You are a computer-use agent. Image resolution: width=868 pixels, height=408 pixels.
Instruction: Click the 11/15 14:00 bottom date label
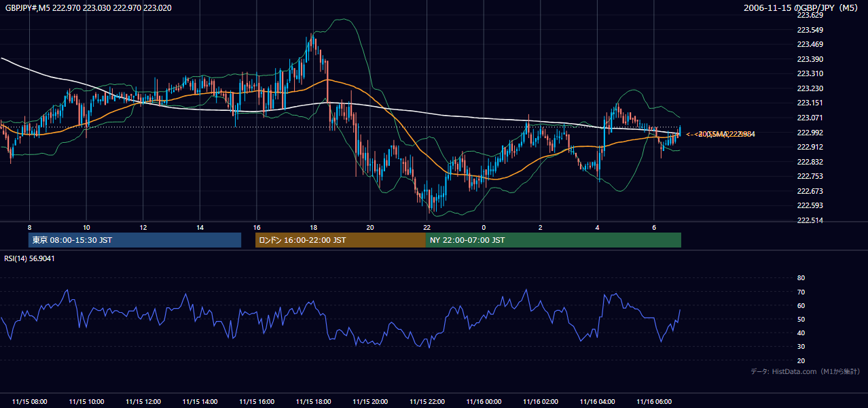click(200, 402)
